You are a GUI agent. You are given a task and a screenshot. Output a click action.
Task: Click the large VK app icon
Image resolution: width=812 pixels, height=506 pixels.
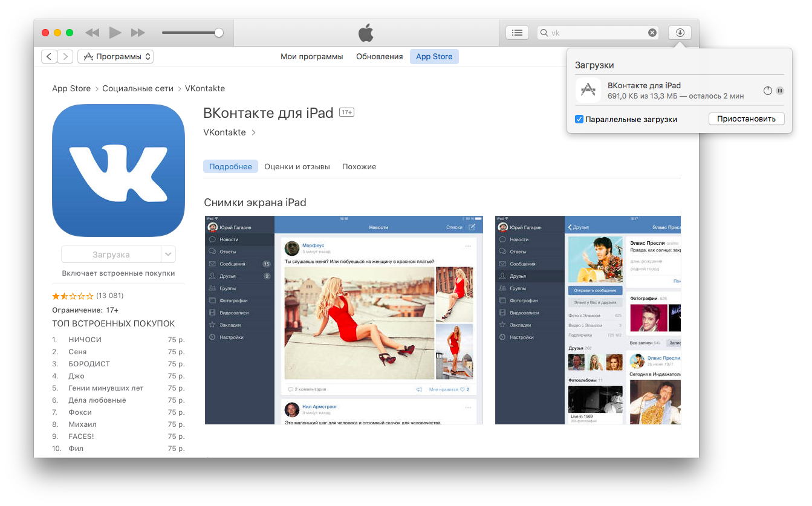pyautogui.click(x=119, y=170)
